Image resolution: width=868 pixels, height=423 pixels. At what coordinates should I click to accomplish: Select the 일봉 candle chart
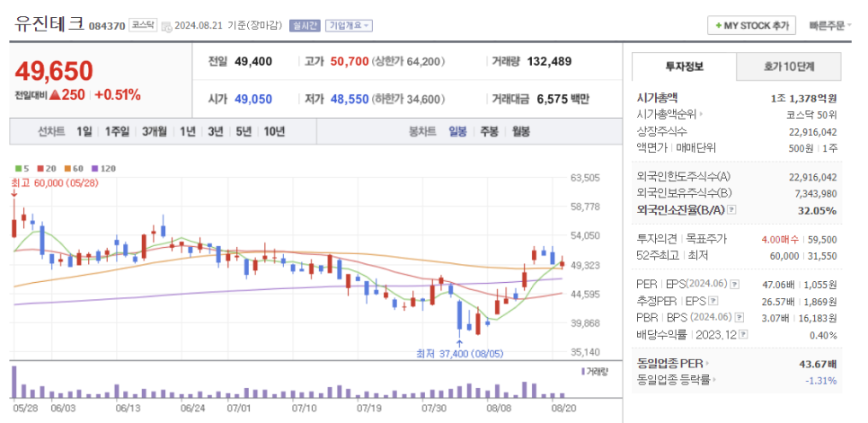[x=457, y=131]
